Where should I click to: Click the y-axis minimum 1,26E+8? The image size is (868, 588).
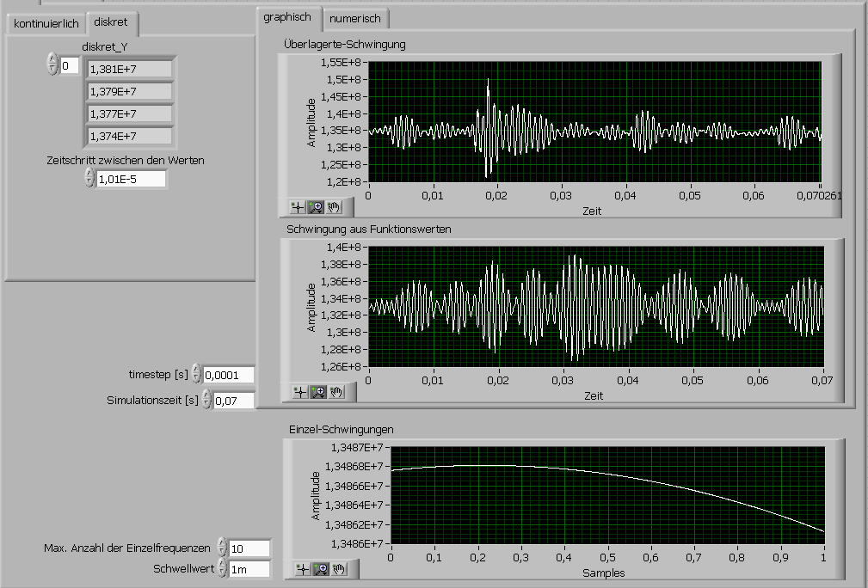[x=341, y=366]
